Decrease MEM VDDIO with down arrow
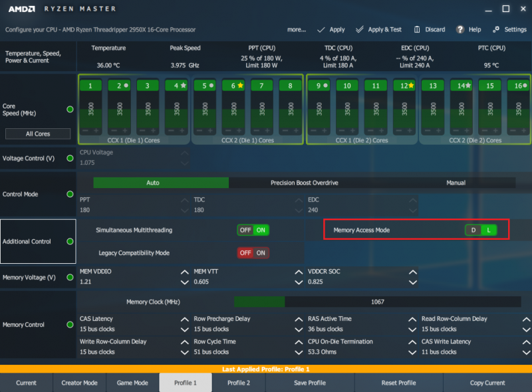This screenshot has width=532, height=392. pos(185,282)
